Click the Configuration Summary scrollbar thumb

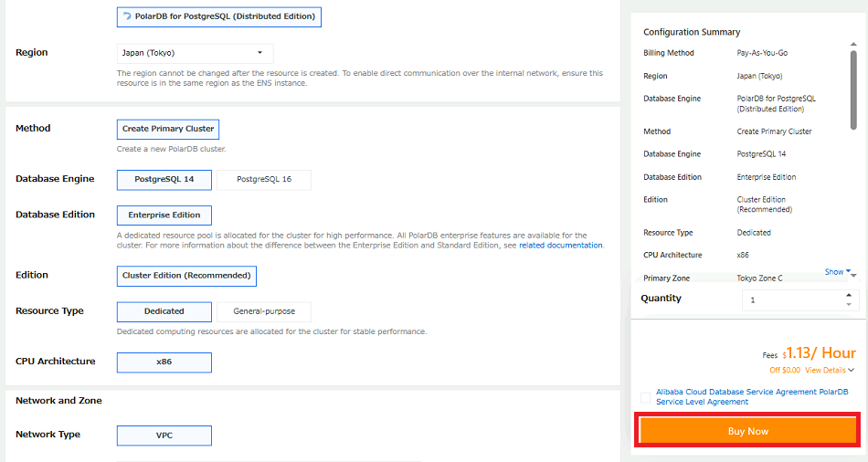853,89
